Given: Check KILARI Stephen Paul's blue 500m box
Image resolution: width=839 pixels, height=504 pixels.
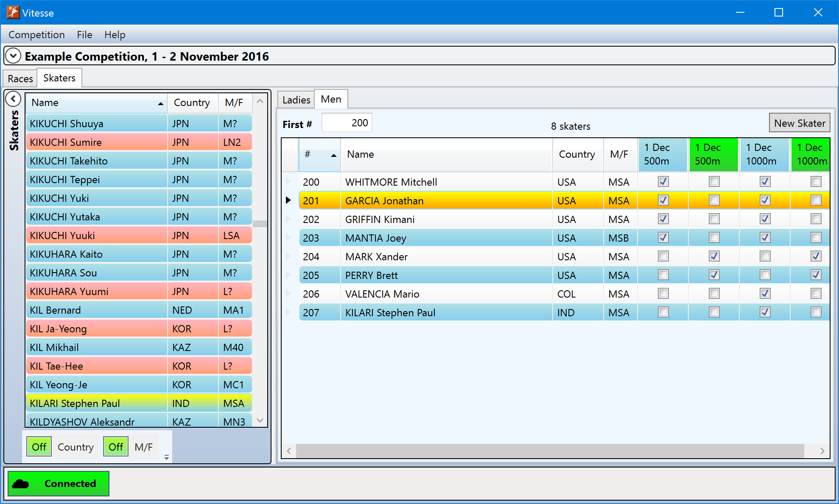Looking at the screenshot, I should [x=663, y=312].
